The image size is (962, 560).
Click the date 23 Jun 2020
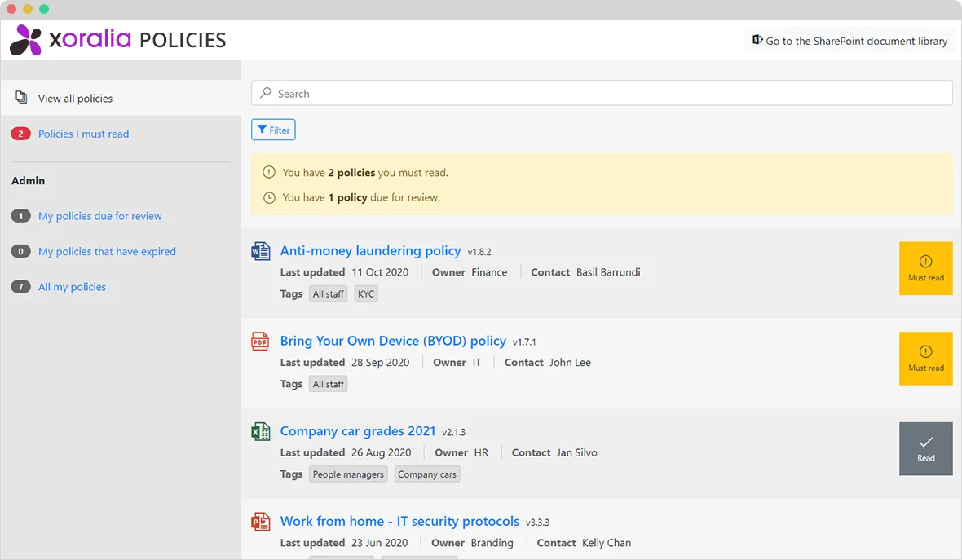pos(379,543)
